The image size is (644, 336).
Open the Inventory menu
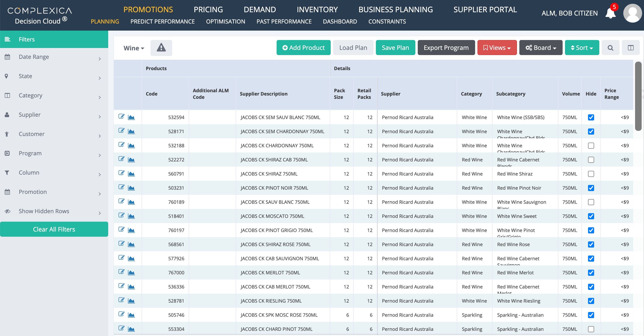(x=317, y=9)
